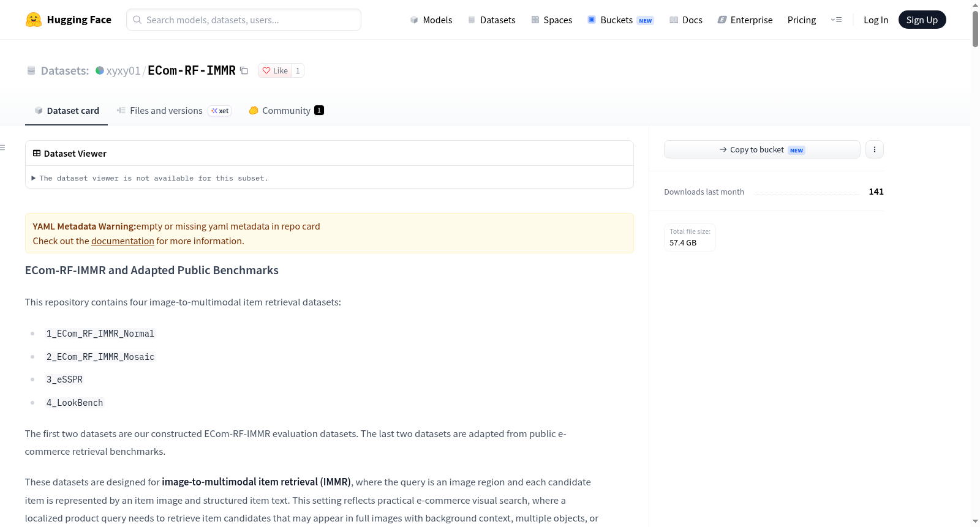Click the Datasets: breadcrumb link
Screen dimensions: 980x527
coord(65,70)
